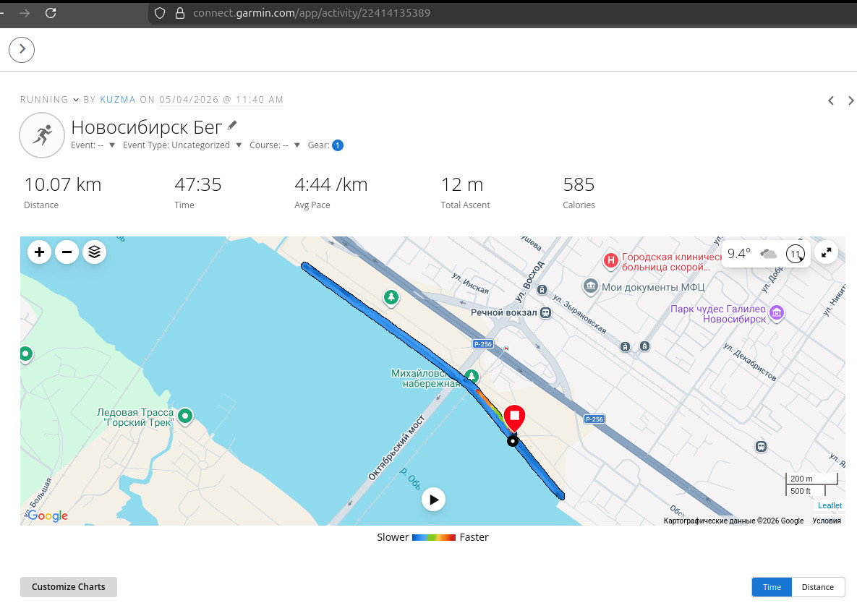This screenshot has width=857, height=616.
Task: Open the KUZMA profile link
Action: tap(117, 100)
